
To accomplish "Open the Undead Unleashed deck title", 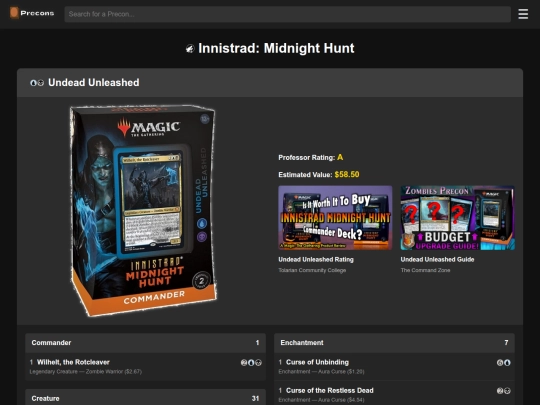I will point(94,83).
